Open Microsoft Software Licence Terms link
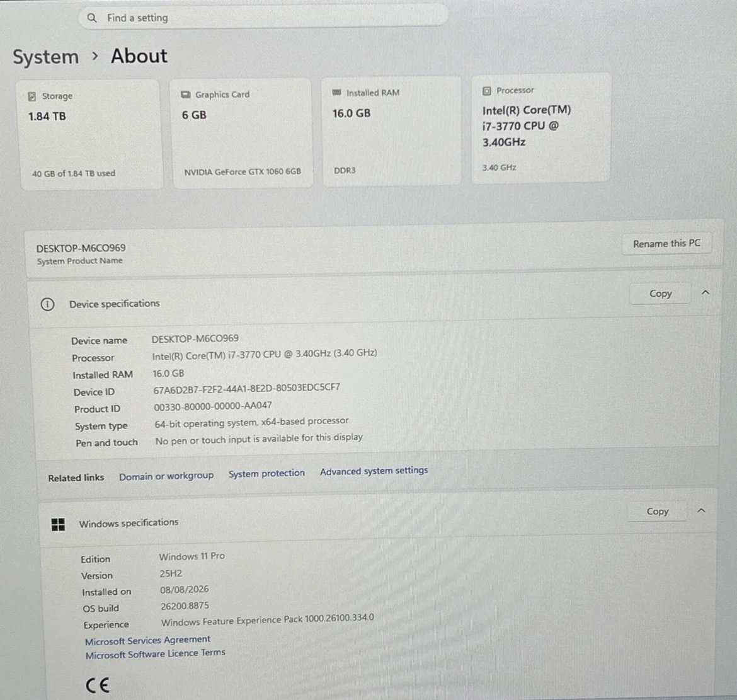 tap(156, 653)
